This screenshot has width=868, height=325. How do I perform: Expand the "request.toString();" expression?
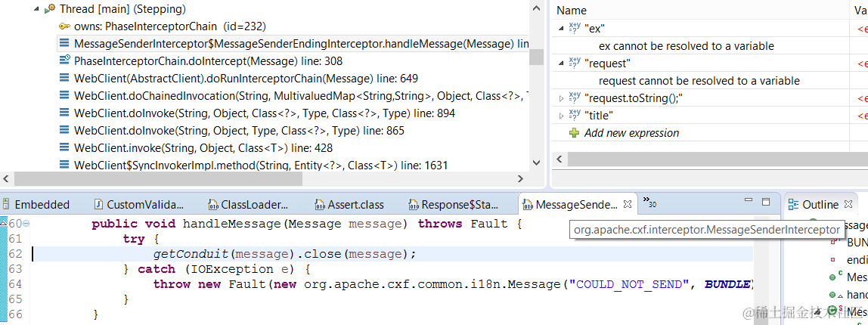561,98
